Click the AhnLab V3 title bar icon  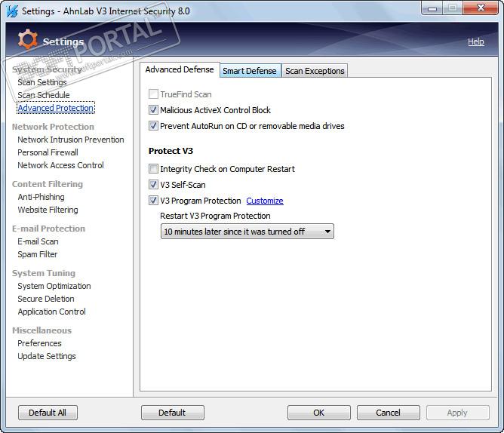tap(12, 11)
